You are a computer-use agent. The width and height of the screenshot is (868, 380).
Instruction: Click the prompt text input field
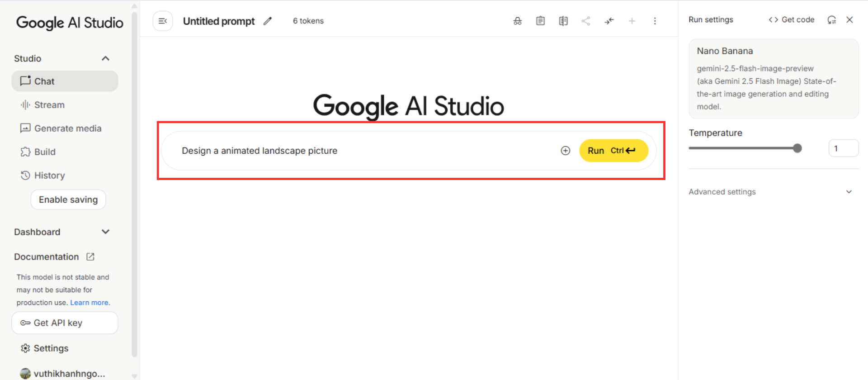click(x=362, y=151)
